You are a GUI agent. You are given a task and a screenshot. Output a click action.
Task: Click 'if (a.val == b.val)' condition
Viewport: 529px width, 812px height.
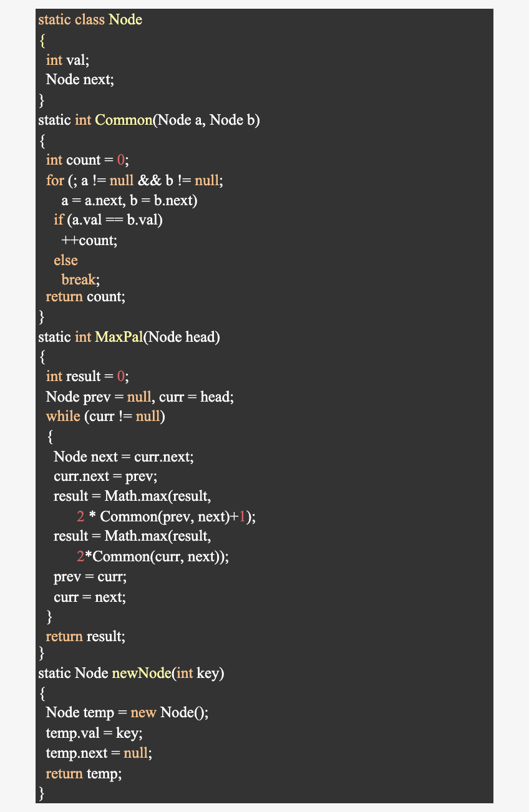tap(108, 220)
